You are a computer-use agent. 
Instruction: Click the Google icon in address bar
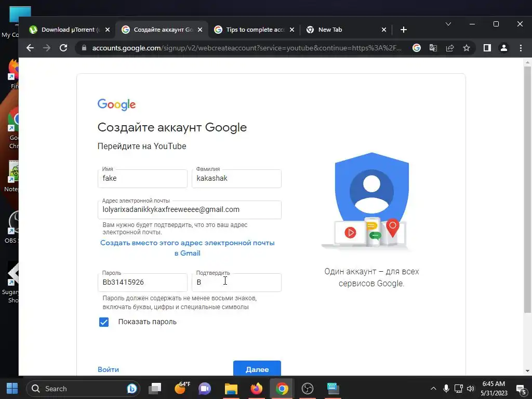coord(417,48)
